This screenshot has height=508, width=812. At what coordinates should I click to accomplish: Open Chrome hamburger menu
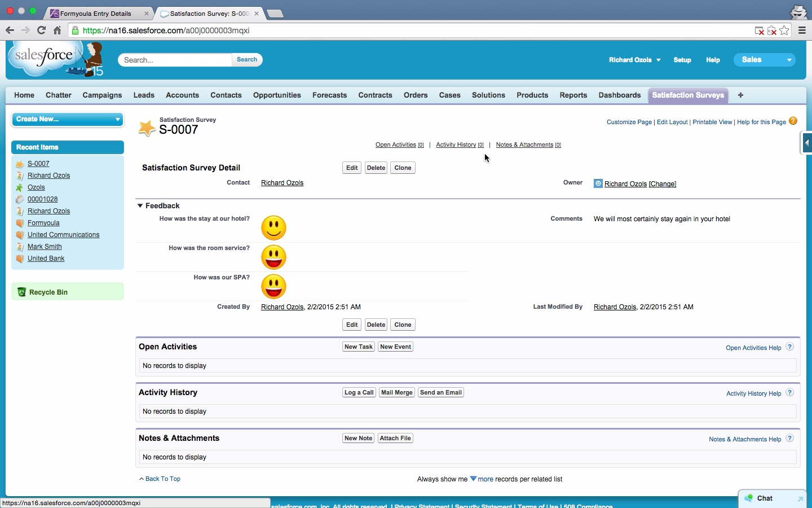click(x=802, y=30)
